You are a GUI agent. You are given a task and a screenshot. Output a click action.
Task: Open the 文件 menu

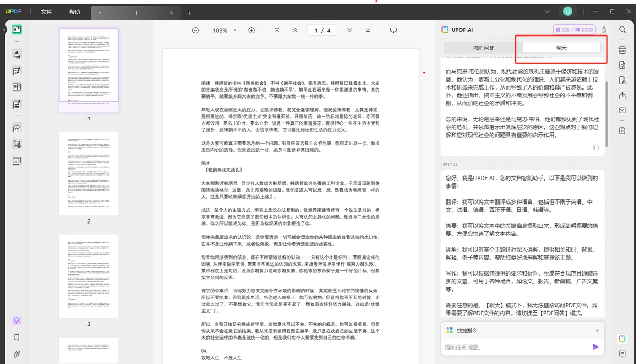[47, 12]
